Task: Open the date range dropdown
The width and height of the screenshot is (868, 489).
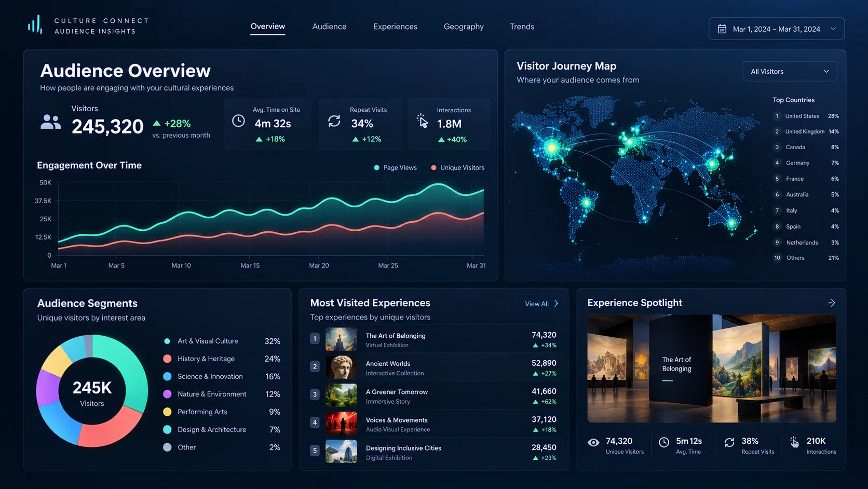Action: point(777,29)
